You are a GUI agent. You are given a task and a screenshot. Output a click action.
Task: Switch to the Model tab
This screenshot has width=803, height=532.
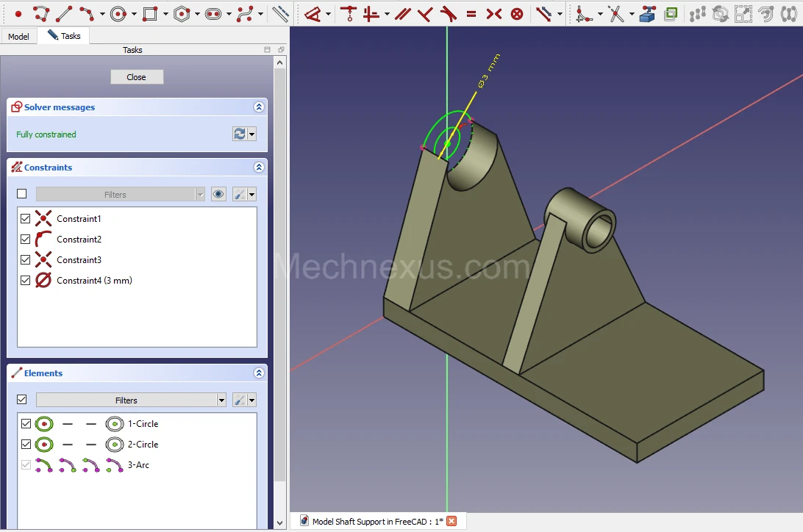pyautogui.click(x=18, y=36)
